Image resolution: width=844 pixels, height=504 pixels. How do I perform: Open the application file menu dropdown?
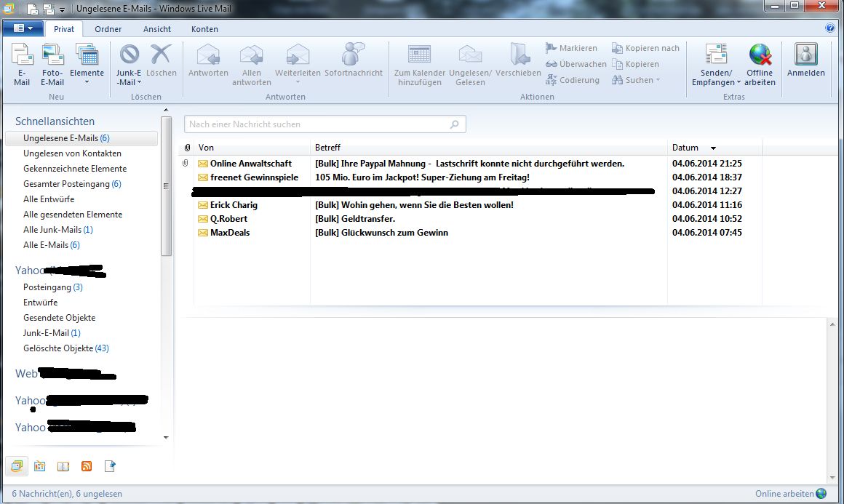pos(23,28)
